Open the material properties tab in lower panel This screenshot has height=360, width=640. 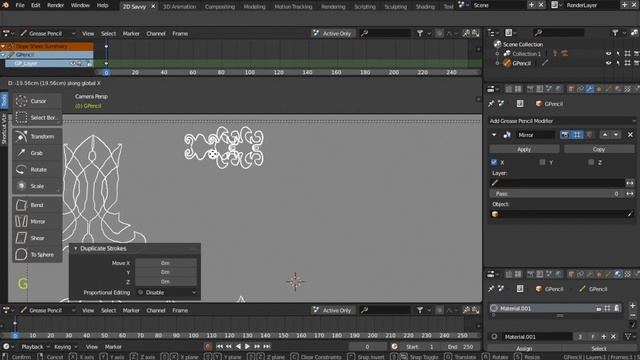(x=618, y=274)
